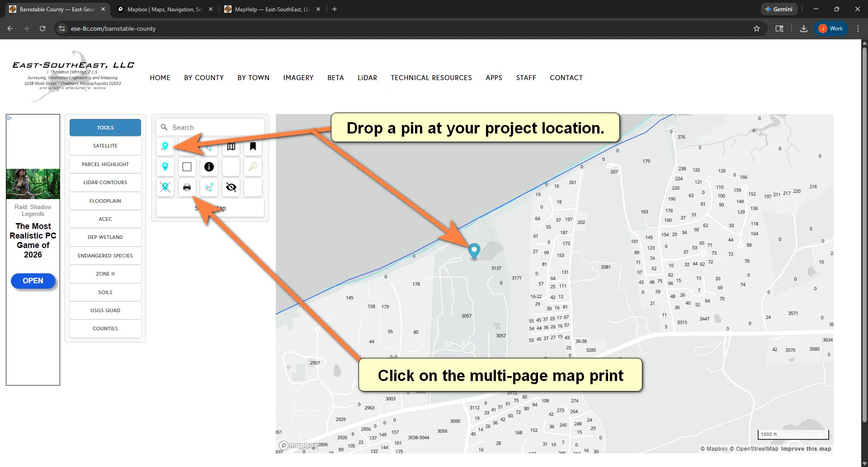Open the bookmark tool
The image size is (868, 467).
click(x=253, y=147)
